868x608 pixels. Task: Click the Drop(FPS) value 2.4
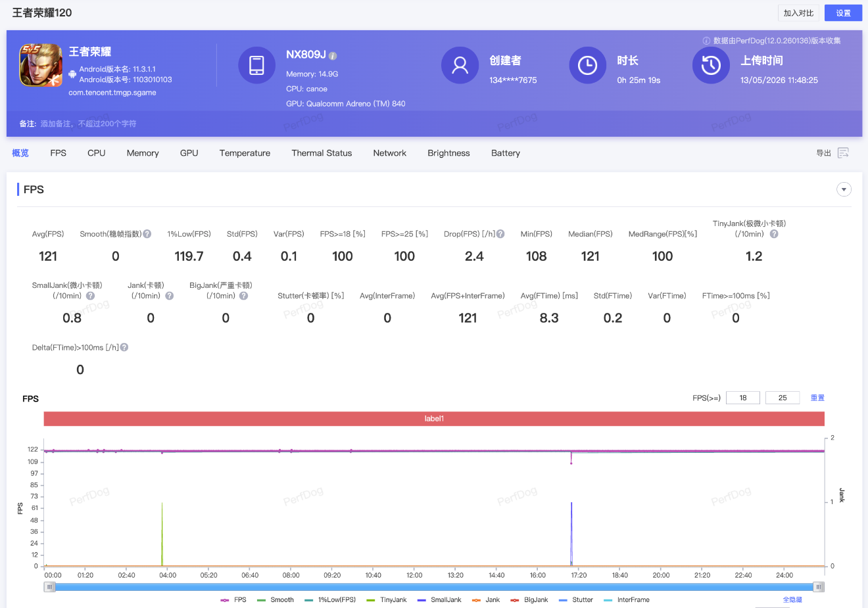coord(474,256)
